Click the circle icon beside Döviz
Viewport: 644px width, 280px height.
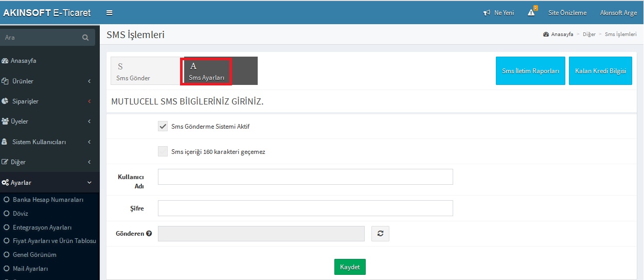[6, 213]
